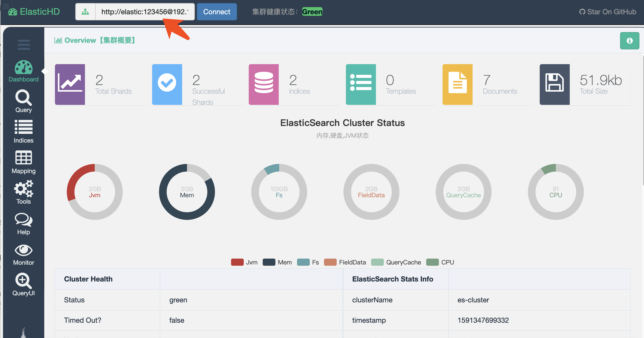Click the QueryCache donut chart

coord(464,192)
